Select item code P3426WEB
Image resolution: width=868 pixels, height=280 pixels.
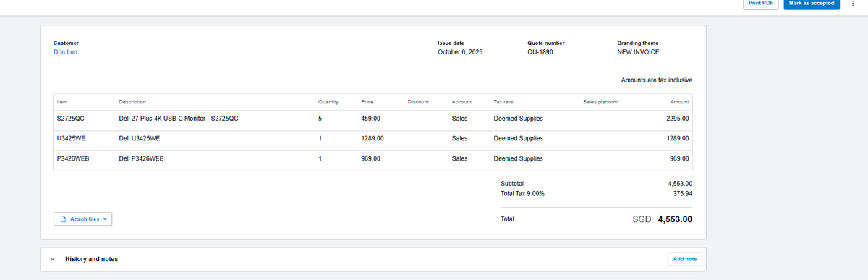tap(73, 158)
